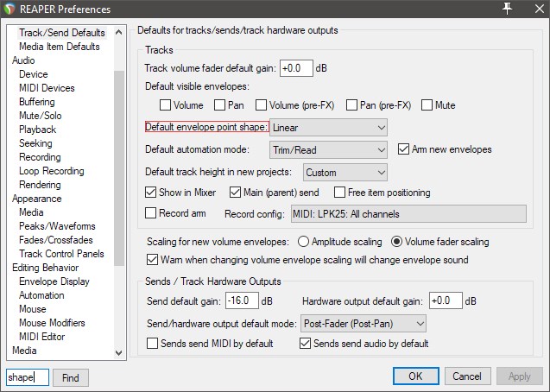Enable Volume default visible envelope
Image resolution: width=550 pixels, height=392 pixels.
pos(165,105)
